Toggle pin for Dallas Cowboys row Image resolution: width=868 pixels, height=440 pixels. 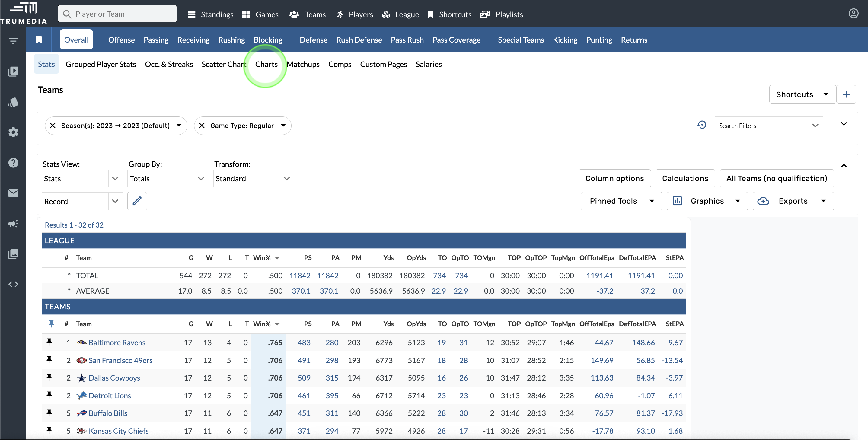49,378
